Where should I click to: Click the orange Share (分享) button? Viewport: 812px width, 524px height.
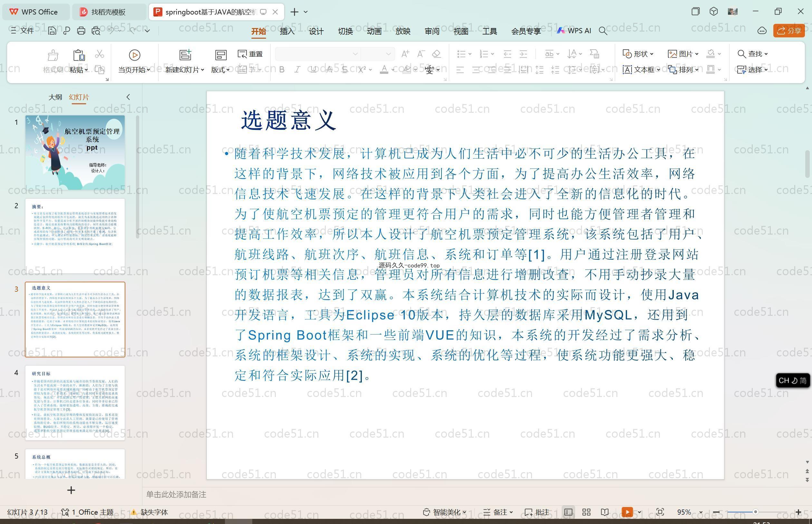[789, 31]
